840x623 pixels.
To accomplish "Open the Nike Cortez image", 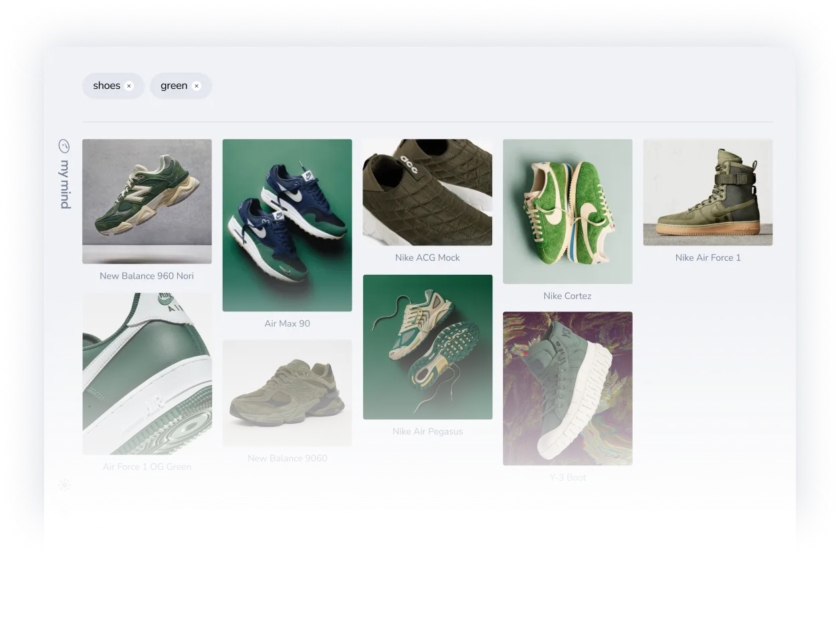I will tap(568, 211).
